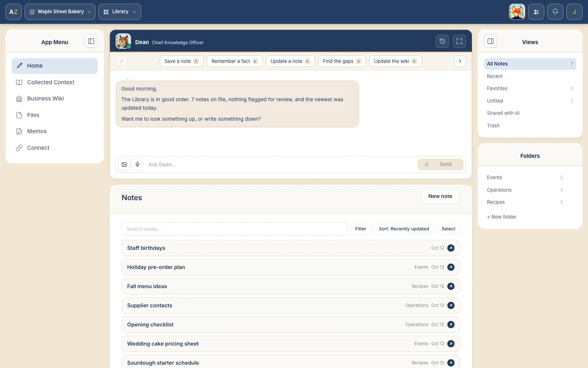This screenshot has height=368, width=588.
Task: Open Connect section
Action: tap(55, 148)
